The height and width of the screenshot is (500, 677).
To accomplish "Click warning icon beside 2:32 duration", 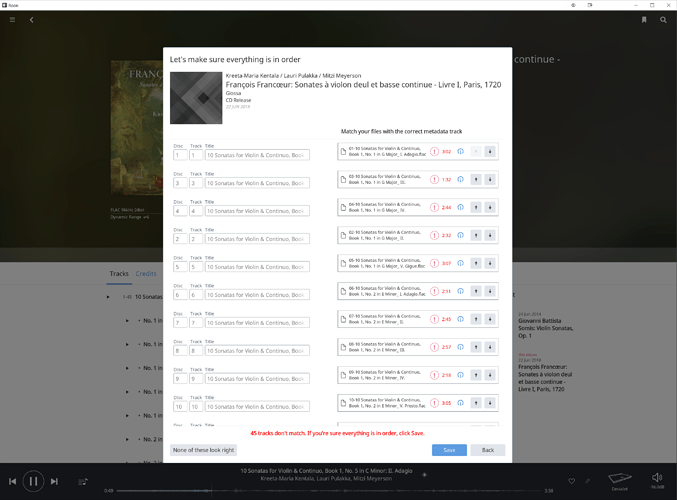I will (x=434, y=235).
